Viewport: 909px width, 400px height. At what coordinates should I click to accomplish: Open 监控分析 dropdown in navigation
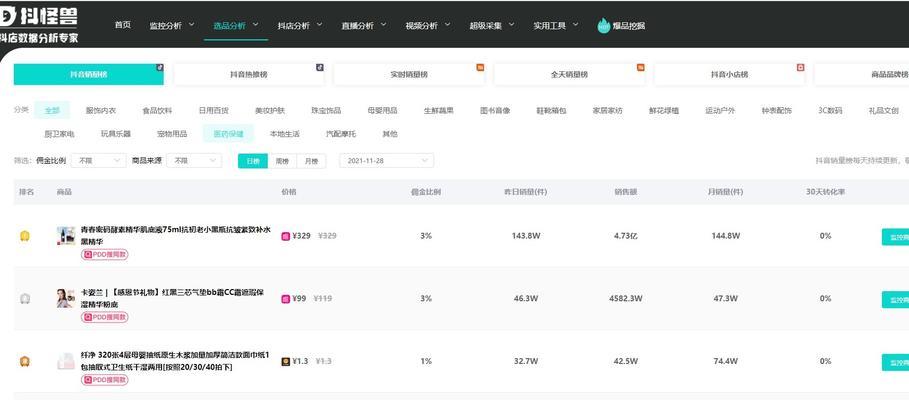[173, 26]
